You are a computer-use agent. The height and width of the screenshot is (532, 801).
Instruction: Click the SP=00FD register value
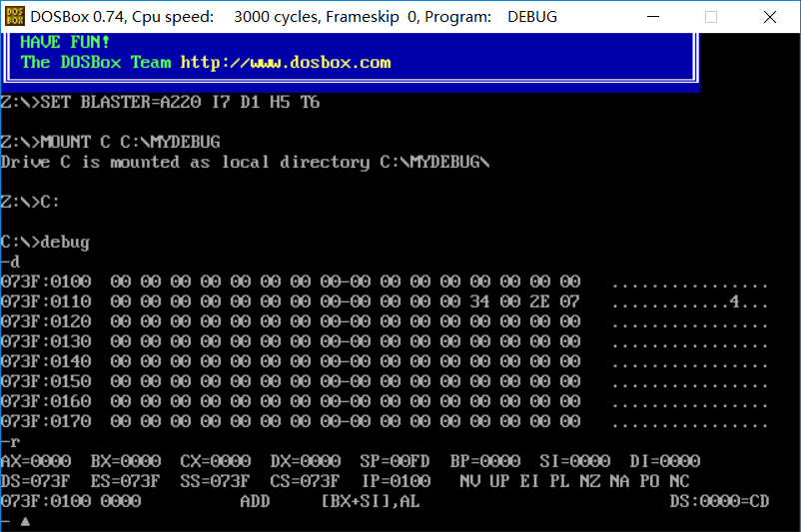point(396,461)
